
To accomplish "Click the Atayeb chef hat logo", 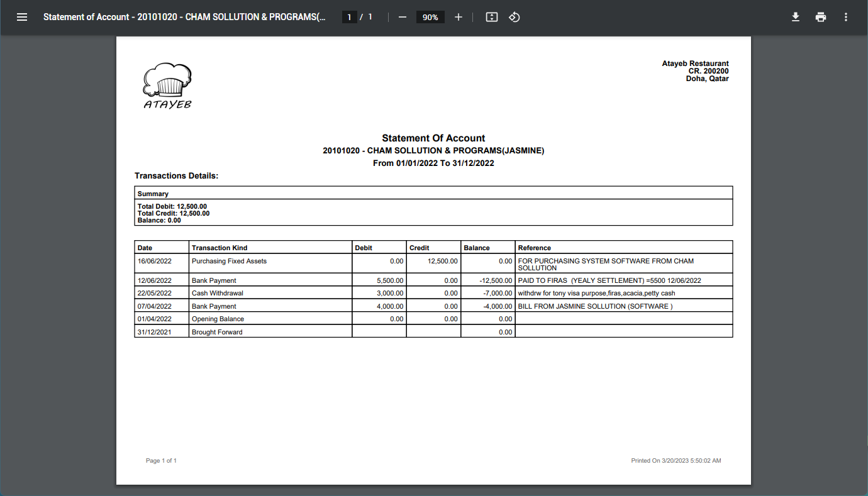I will coord(167,86).
